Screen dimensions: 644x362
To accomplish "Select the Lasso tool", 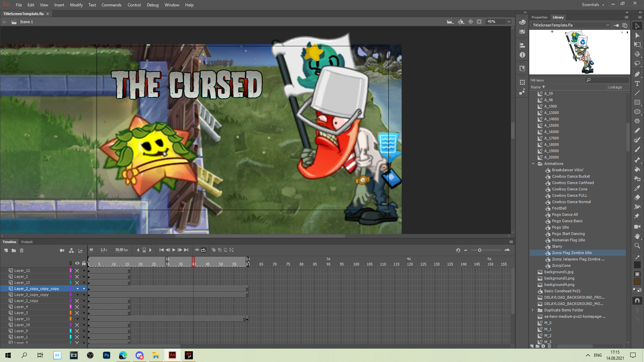I will pos(637,63).
